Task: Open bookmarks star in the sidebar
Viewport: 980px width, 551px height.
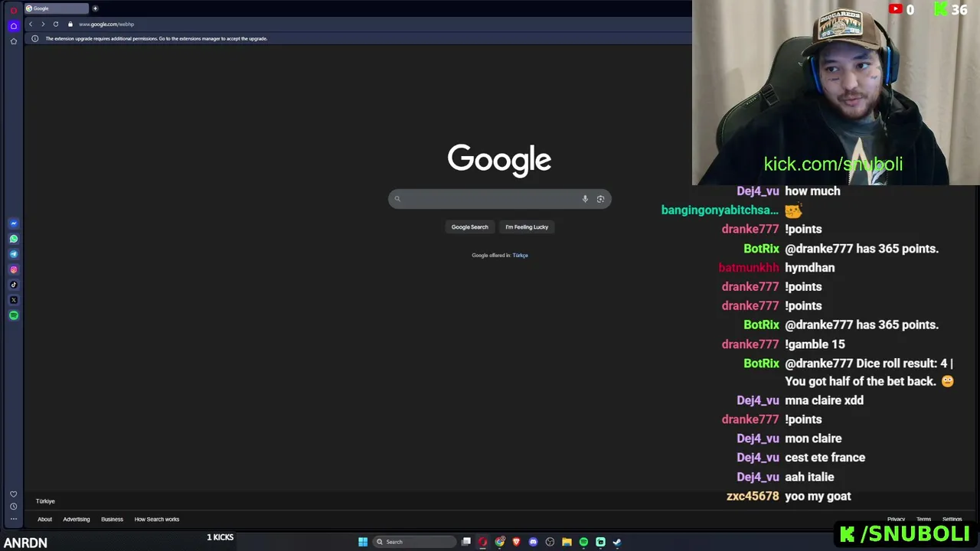Action: (13, 41)
